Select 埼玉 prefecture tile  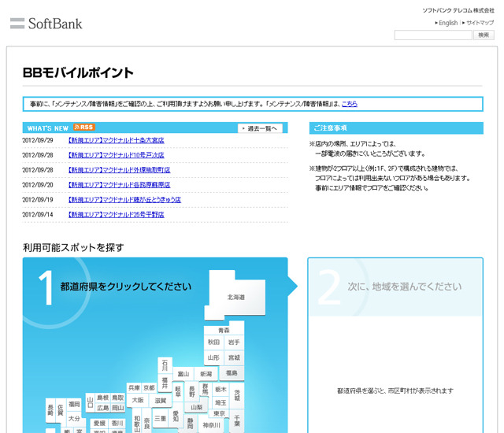220,403
